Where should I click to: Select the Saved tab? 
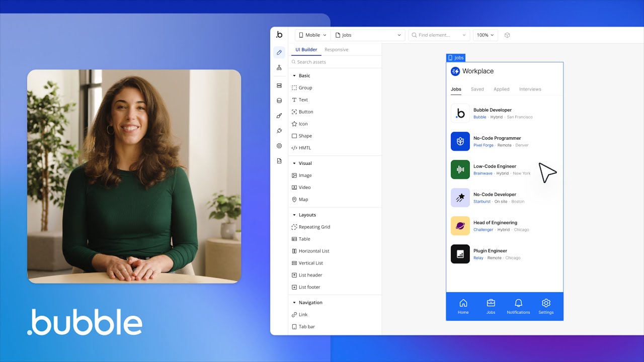click(x=477, y=89)
